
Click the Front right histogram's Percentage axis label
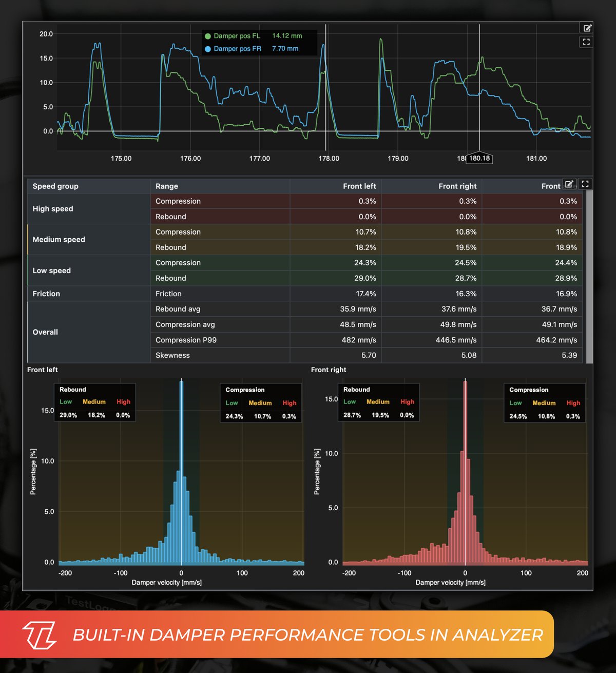click(x=317, y=472)
